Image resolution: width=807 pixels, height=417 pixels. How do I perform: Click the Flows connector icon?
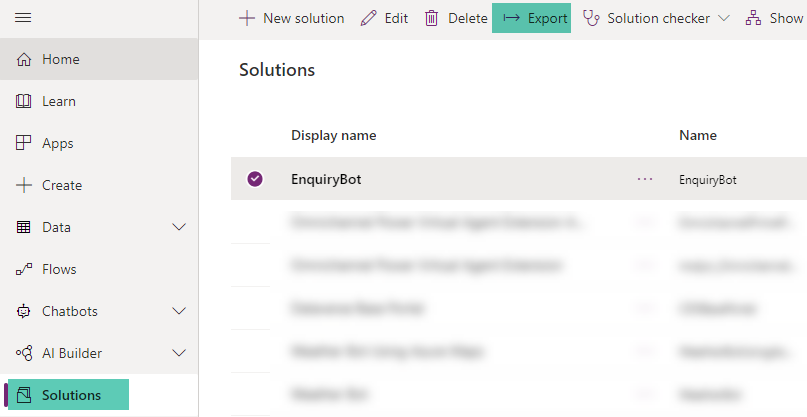tap(24, 269)
